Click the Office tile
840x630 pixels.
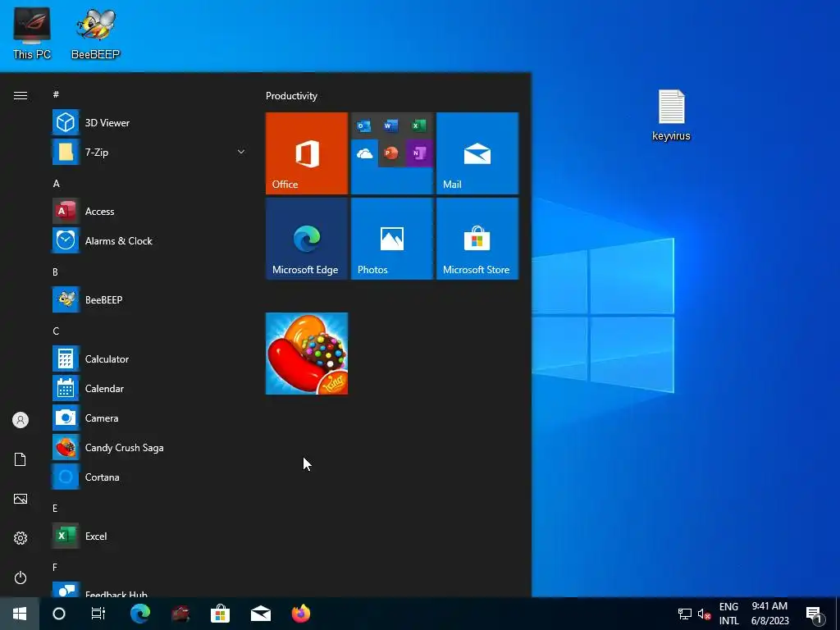[x=307, y=153]
